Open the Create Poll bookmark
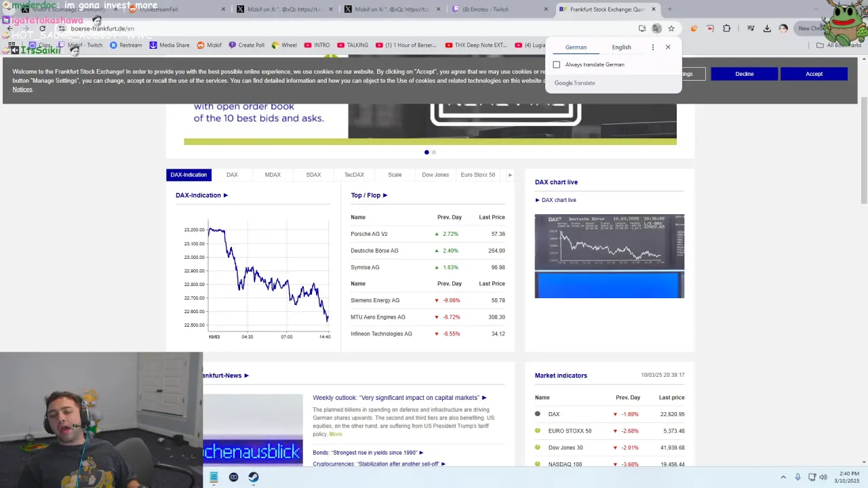Screen dimensions: 868x488 247,45
